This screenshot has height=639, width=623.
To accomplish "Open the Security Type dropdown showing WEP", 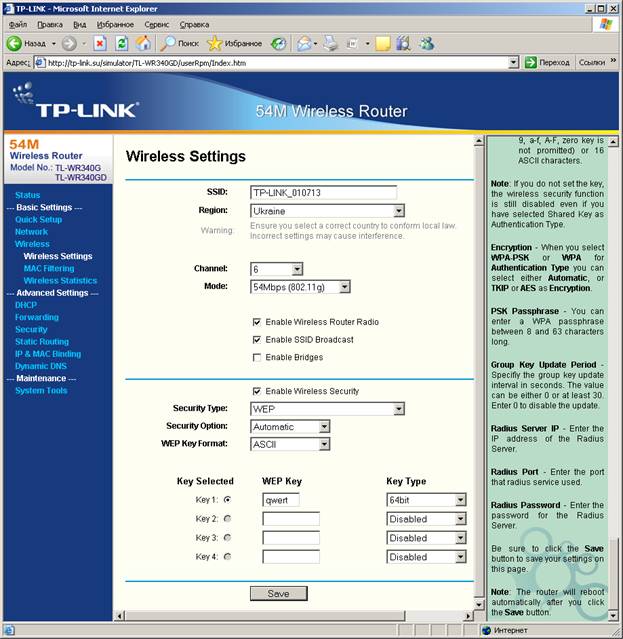I will point(327,409).
